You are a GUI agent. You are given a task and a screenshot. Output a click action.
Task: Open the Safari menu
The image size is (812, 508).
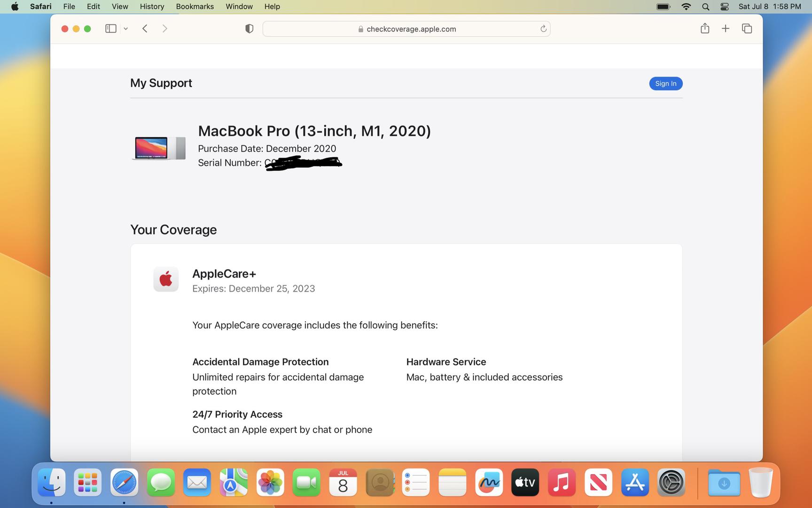click(41, 7)
